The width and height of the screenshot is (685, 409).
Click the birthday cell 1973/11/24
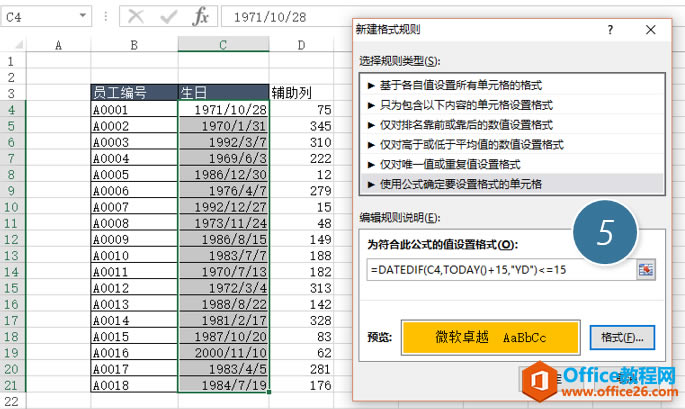(223, 223)
